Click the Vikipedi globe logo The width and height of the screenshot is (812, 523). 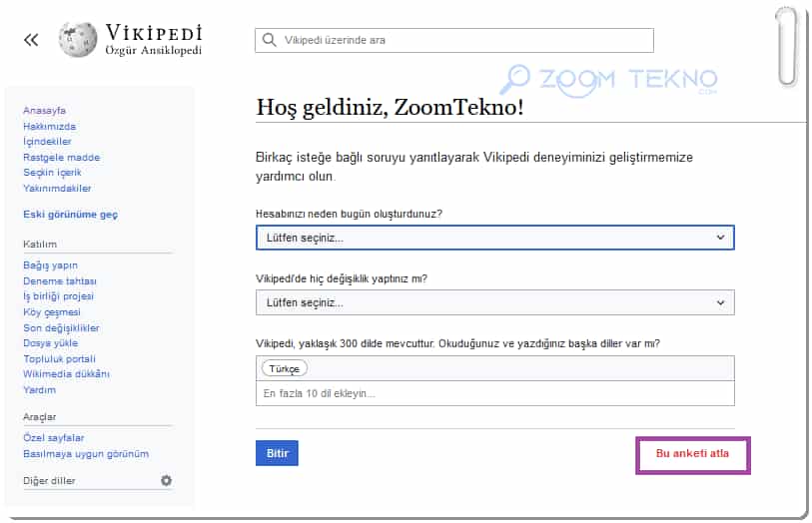78,39
